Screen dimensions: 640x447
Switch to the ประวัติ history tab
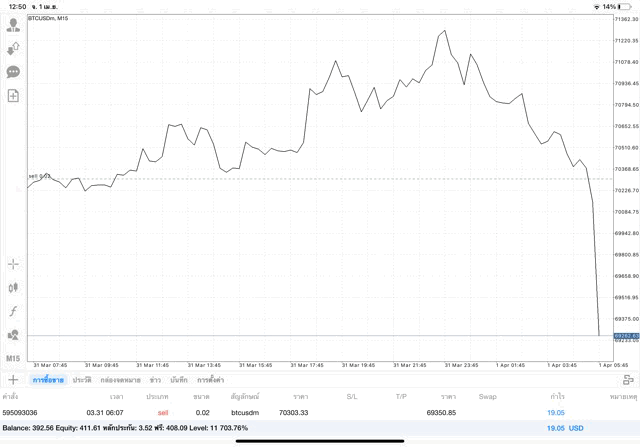(82, 380)
